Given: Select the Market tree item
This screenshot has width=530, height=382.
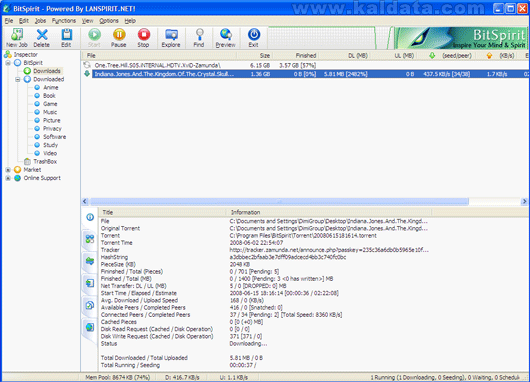Looking at the screenshot, I should tap(32, 170).
